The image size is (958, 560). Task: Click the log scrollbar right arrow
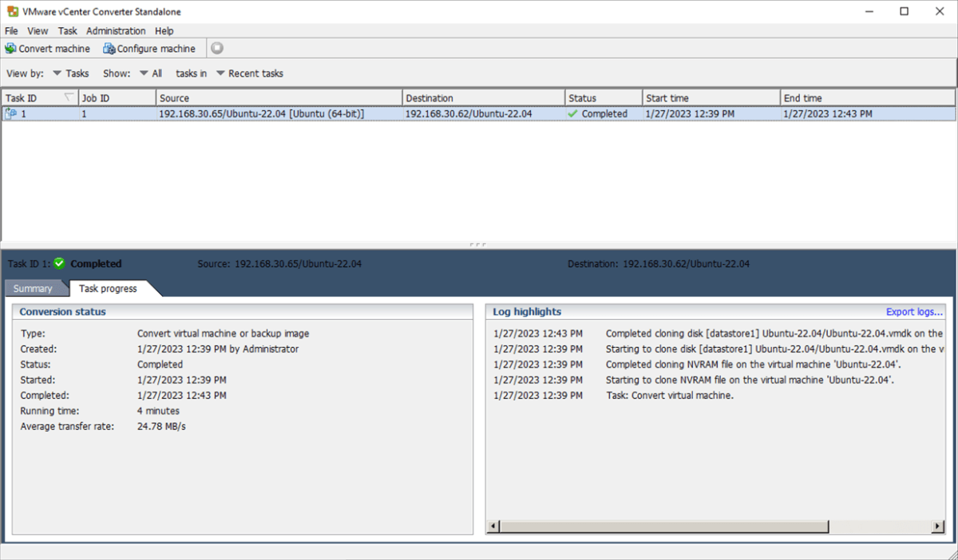click(x=939, y=526)
